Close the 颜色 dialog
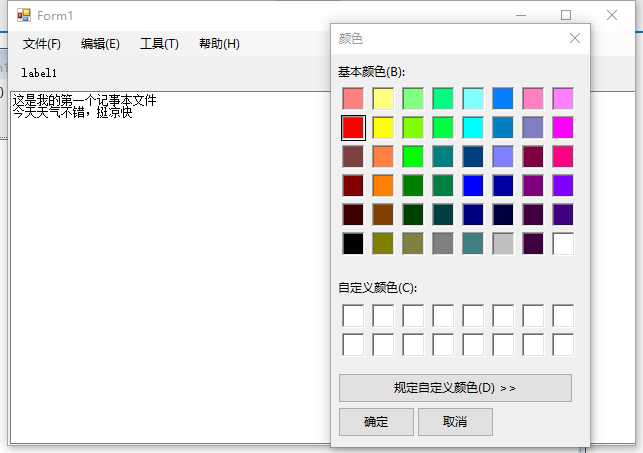Image resolution: width=643 pixels, height=453 pixels. click(575, 39)
